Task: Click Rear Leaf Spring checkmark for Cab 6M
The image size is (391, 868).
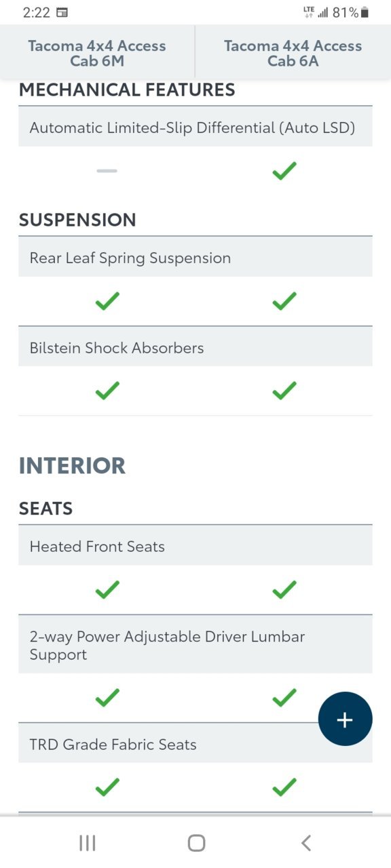Action: pyautogui.click(x=107, y=300)
